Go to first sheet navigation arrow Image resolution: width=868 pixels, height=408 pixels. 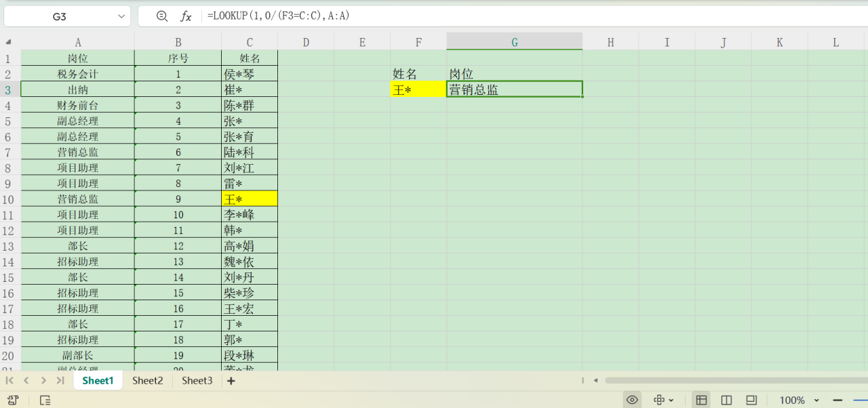click(9, 381)
